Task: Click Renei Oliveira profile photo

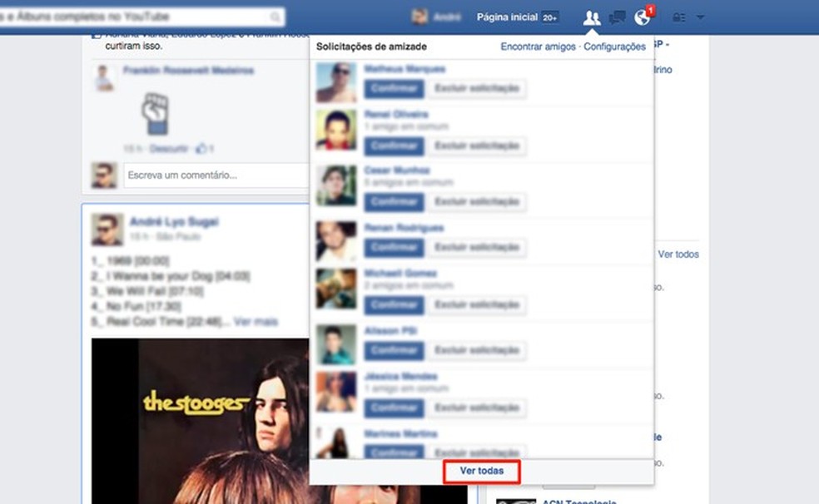Action: point(336,130)
